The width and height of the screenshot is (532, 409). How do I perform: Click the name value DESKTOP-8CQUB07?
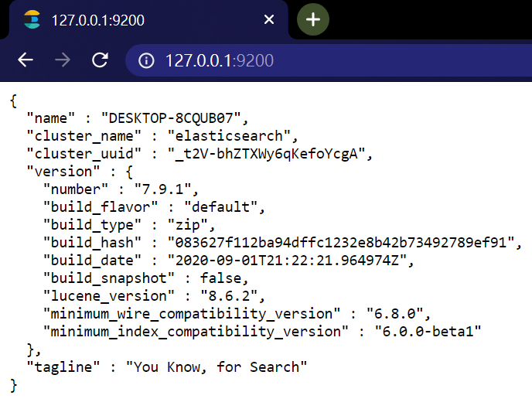click(171, 118)
